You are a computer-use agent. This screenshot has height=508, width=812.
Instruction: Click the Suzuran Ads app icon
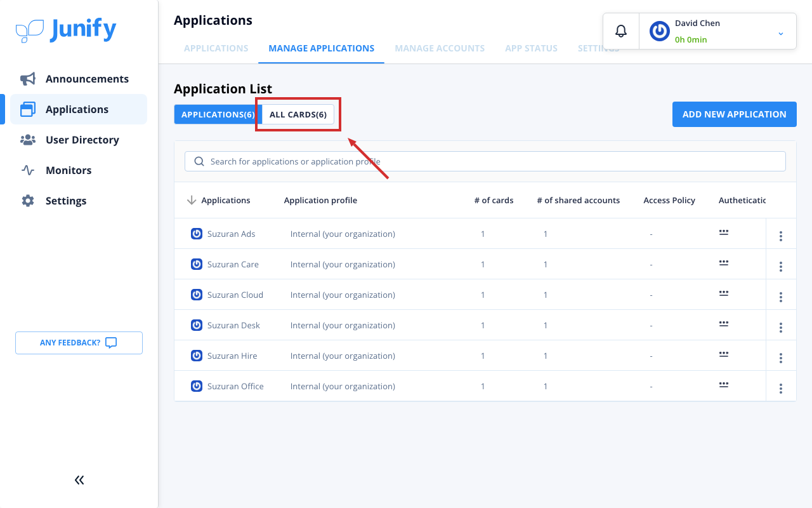coord(197,234)
